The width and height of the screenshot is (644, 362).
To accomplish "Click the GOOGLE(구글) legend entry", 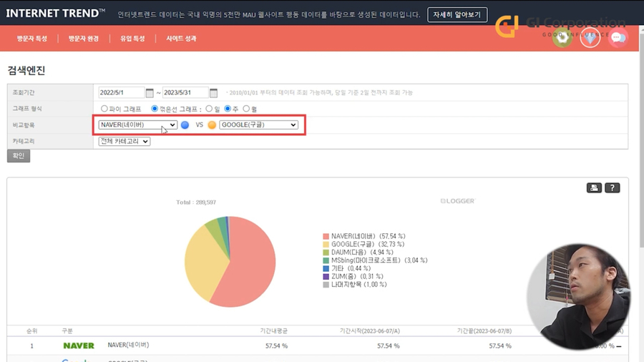I will tap(364, 244).
